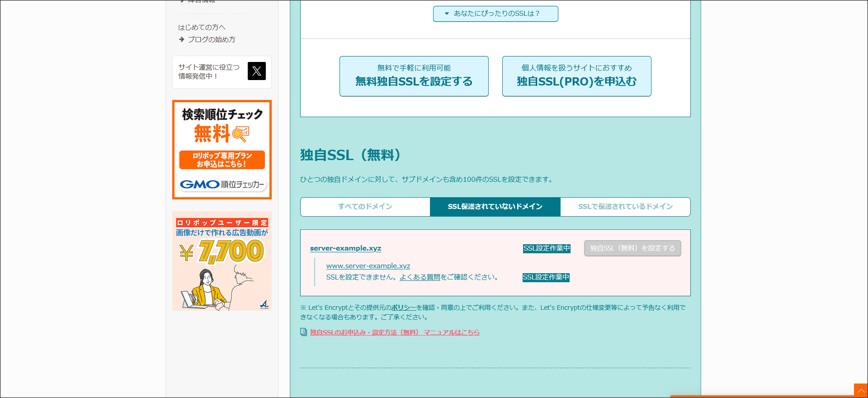Open the www.server-example.xyz subdomain link
This screenshot has width=868, height=398.
pyautogui.click(x=368, y=266)
